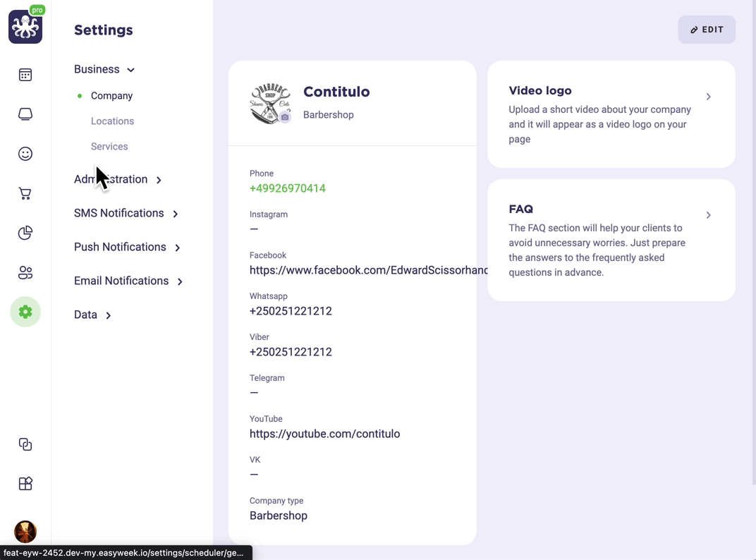This screenshot has height=560, width=756.
Task: Open the calendar icon in sidebar
Action: click(x=25, y=75)
